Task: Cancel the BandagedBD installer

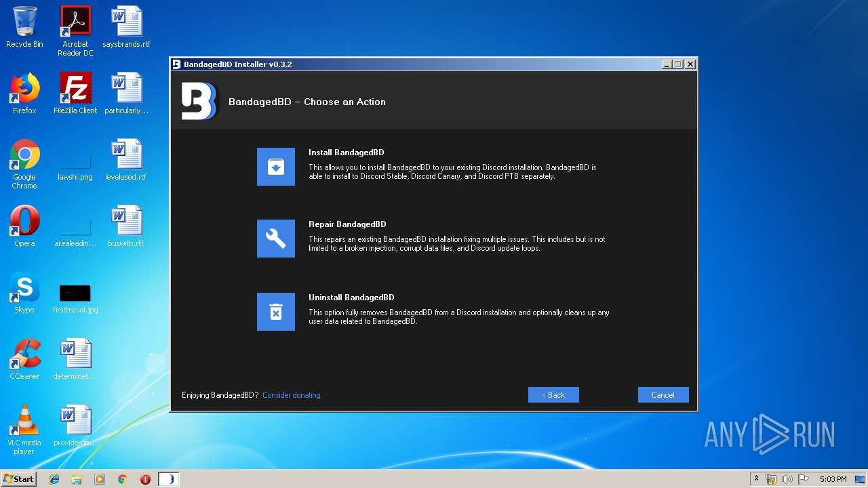Action: pos(663,395)
